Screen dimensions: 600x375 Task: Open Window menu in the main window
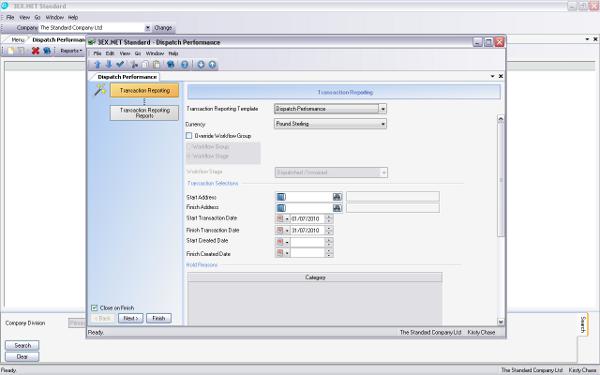coord(54,17)
